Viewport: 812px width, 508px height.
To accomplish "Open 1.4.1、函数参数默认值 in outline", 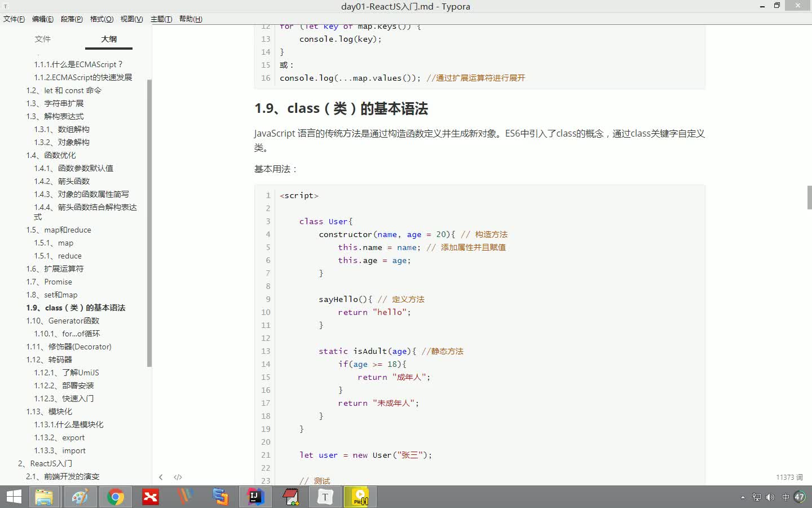I will (73, 168).
